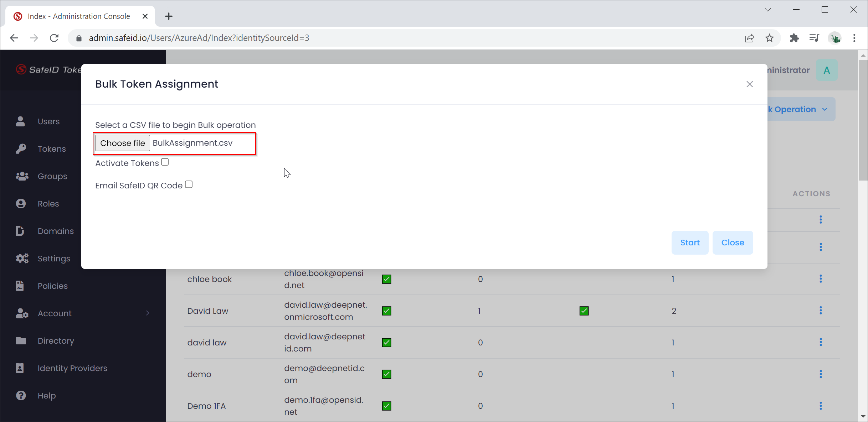Viewport: 868px width, 422px height.
Task: Check the Email SafeID QR Code box
Action: pos(189,184)
